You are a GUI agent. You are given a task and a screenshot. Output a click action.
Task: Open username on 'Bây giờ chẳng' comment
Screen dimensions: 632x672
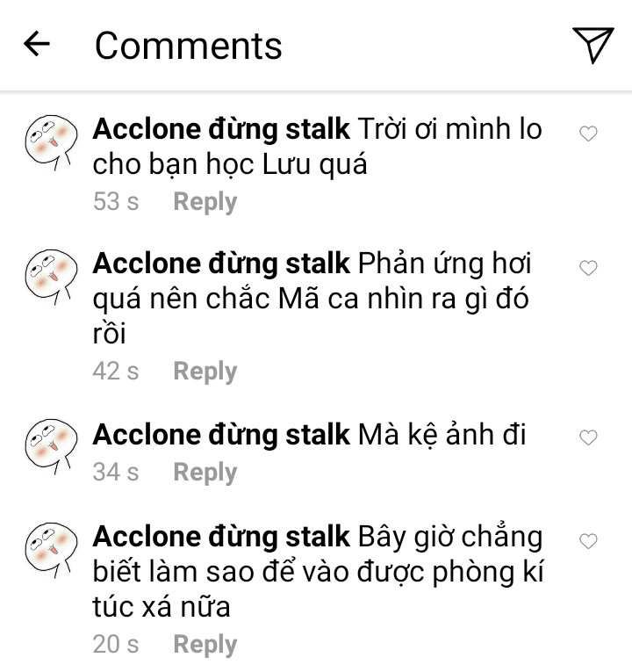click(221, 537)
